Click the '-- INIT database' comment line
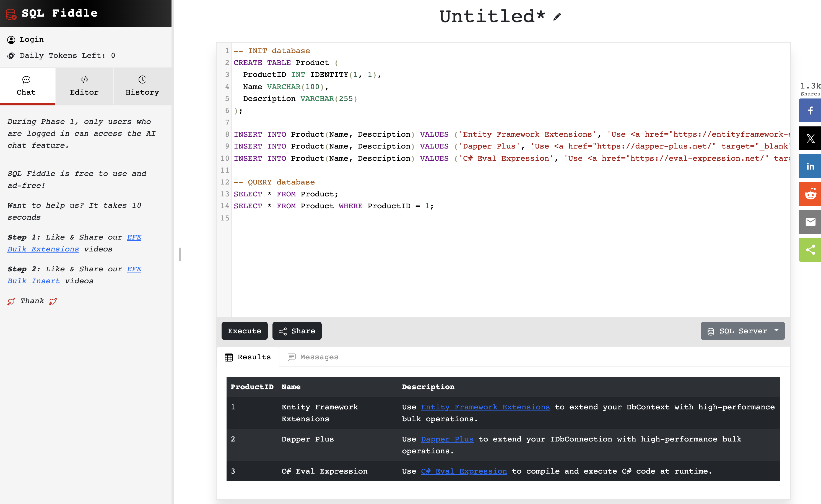821x504 pixels. click(272, 51)
